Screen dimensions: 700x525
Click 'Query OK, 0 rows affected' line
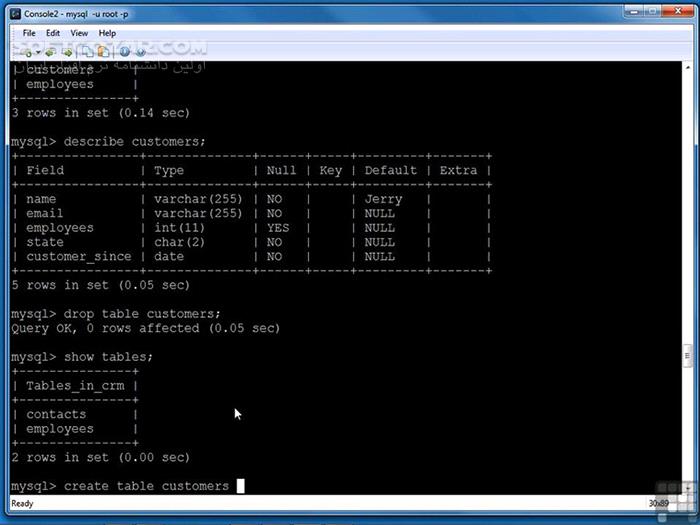pos(146,329)
